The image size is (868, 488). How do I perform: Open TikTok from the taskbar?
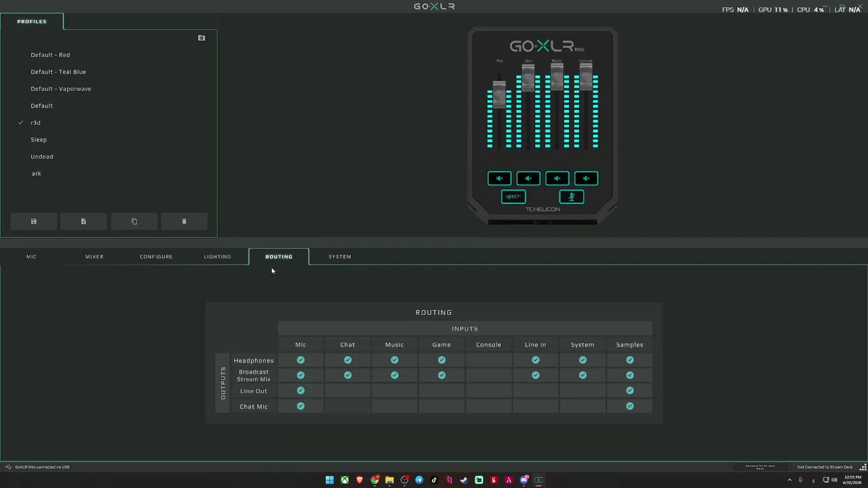pyautogui.click(x=434, y=480)
